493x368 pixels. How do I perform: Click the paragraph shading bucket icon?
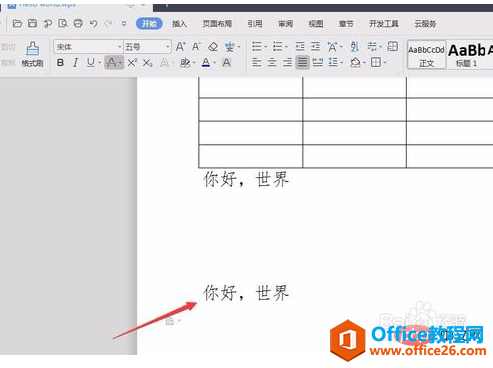(355, 62)
